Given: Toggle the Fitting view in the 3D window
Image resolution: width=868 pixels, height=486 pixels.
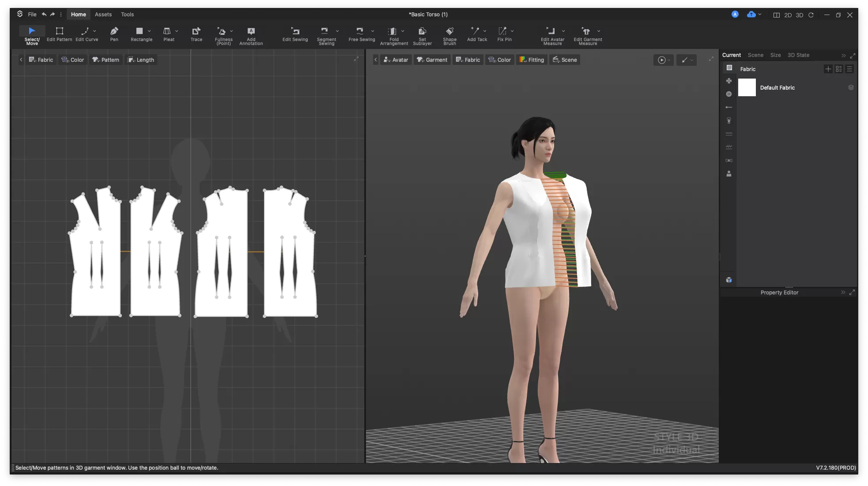Looking at the screenshot, I should coord(532,60).
